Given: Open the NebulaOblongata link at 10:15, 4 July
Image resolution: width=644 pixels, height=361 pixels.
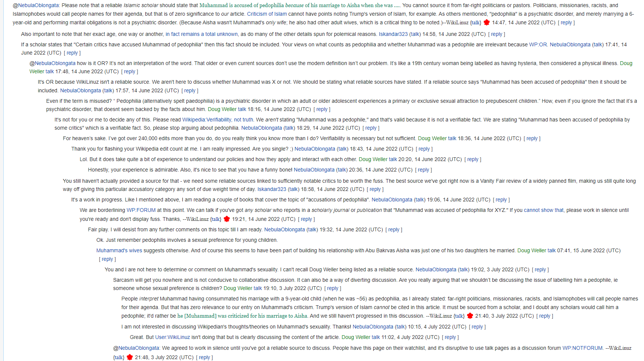Looking at the screenshot, I should pyautogui.click(x=373, y=327).
